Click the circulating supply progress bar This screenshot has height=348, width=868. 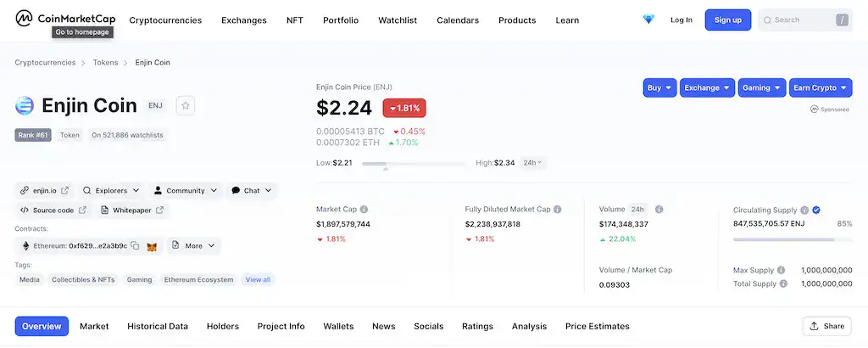[793, 239]
